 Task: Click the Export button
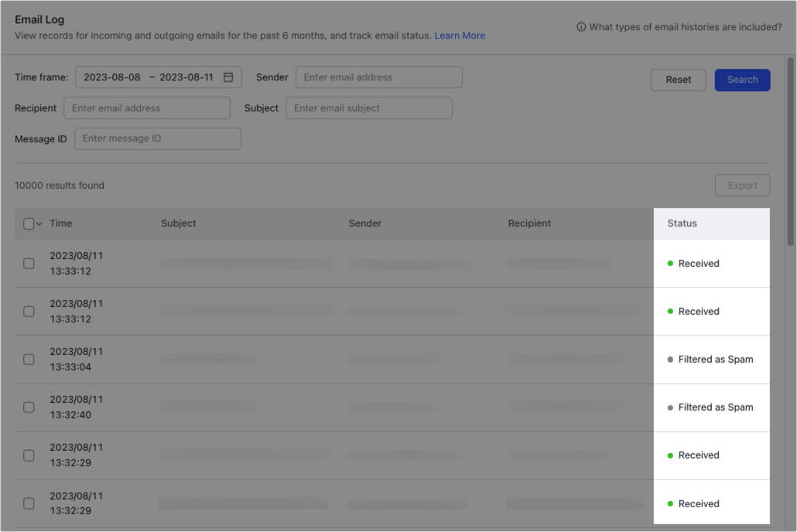click(742, 185)
